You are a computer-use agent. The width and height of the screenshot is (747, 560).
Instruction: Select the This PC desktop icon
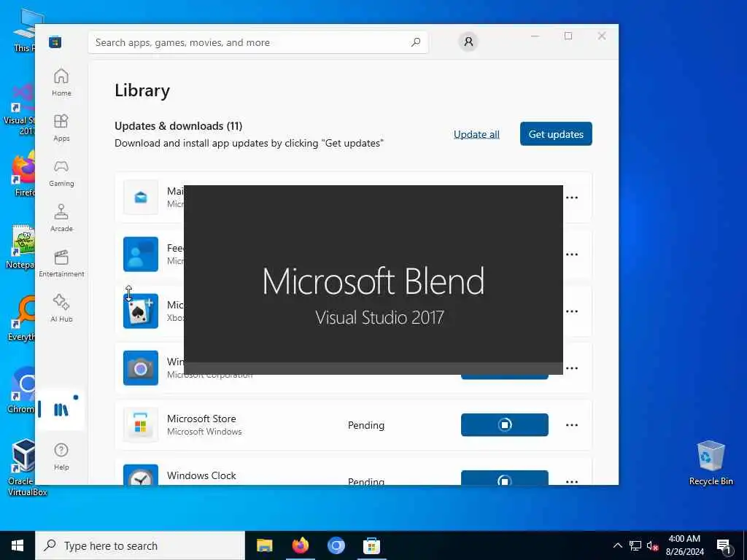click(25, 31)
